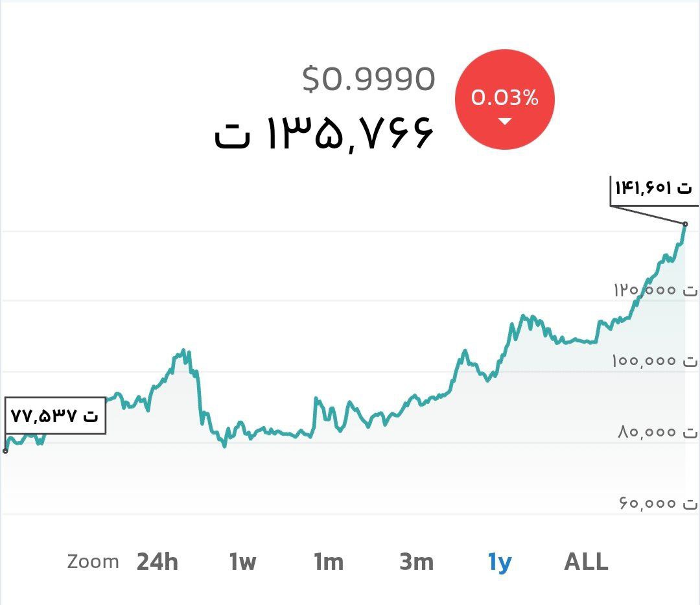Click the chart's first data point dot

[5, 451]
